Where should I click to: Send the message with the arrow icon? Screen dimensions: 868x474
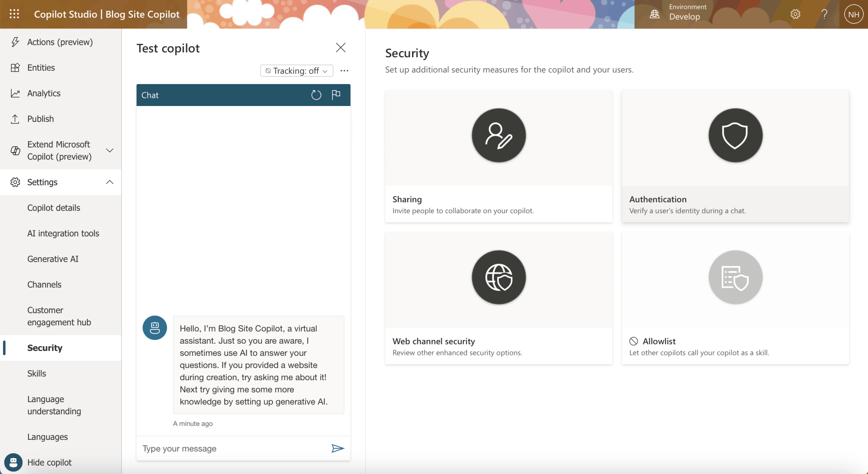(x=338, y=448)
